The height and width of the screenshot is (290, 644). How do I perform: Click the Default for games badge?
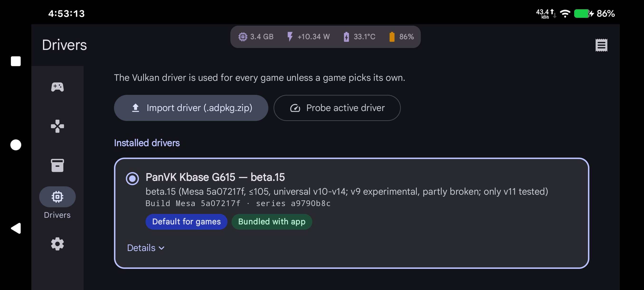point(186,222)
